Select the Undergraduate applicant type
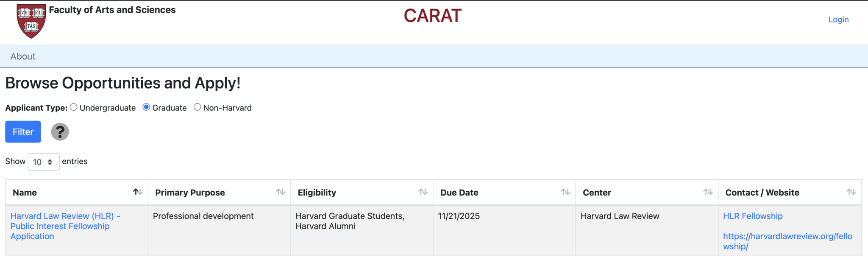The width and height of the screenshot is (868, 260). 74,107
